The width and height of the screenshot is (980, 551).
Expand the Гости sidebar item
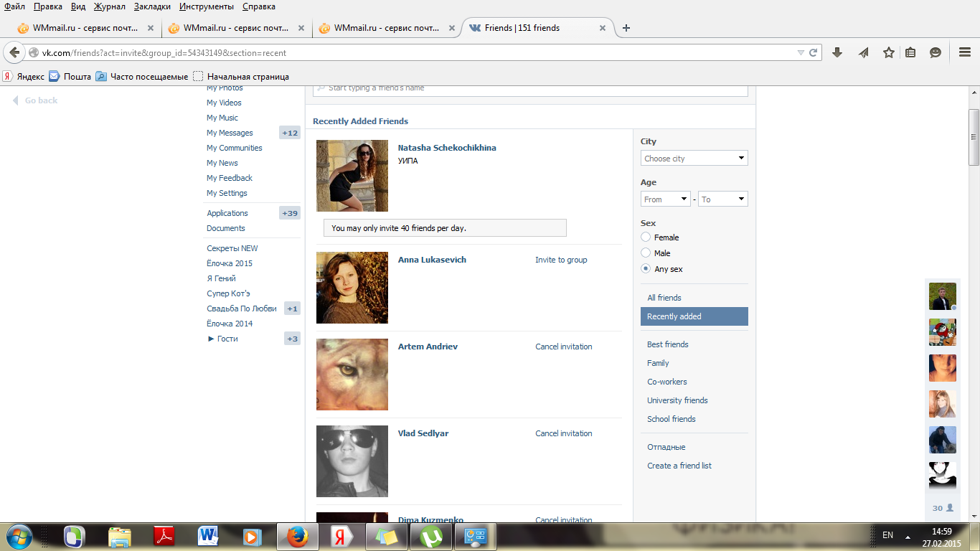tap(222, 339)
